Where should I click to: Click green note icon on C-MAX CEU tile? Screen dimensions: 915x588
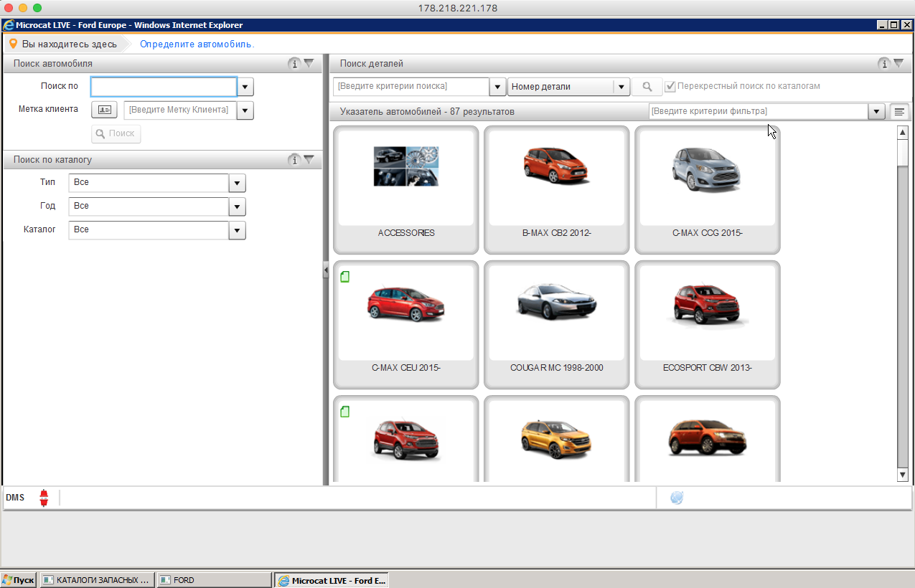click(345, 277)
